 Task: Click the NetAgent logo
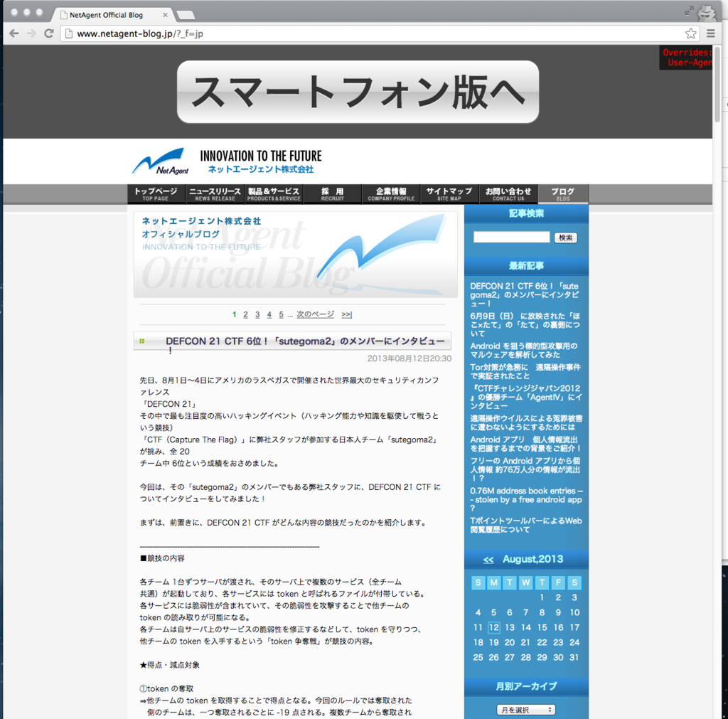coord(161,161)
